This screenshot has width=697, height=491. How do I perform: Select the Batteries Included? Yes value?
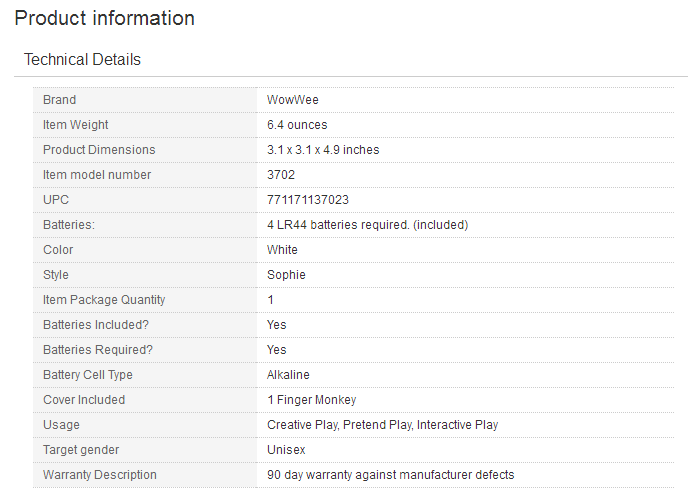coord(276,324)
